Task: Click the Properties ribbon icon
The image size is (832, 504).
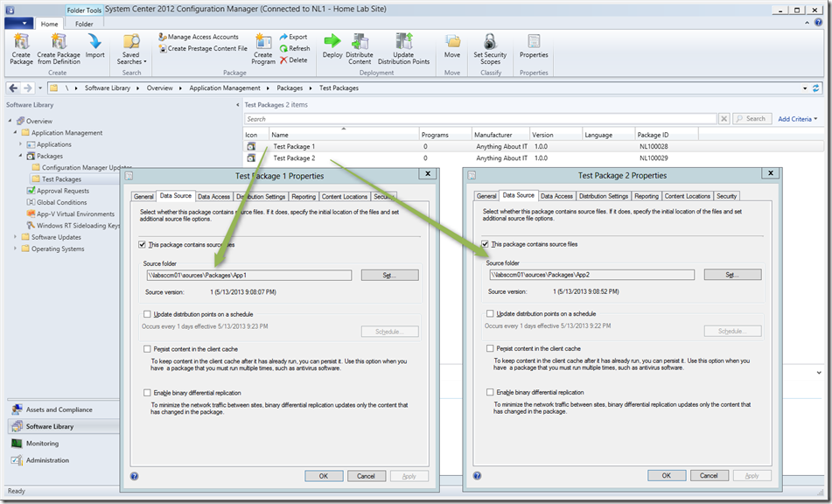Action: [x=534, y=41]
